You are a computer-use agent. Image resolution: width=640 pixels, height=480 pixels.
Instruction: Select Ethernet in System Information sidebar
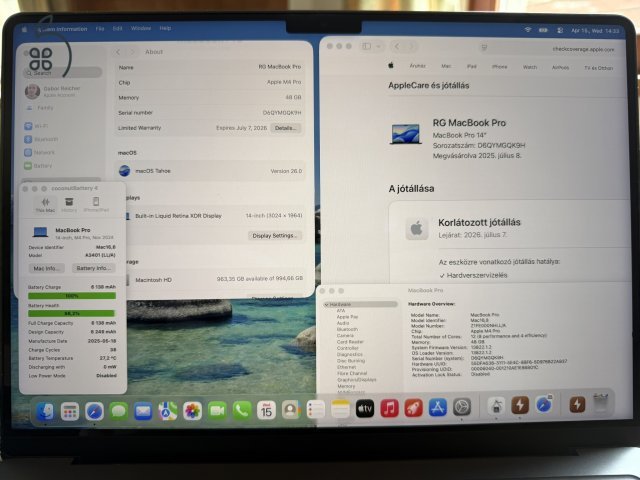pos(347,367)
